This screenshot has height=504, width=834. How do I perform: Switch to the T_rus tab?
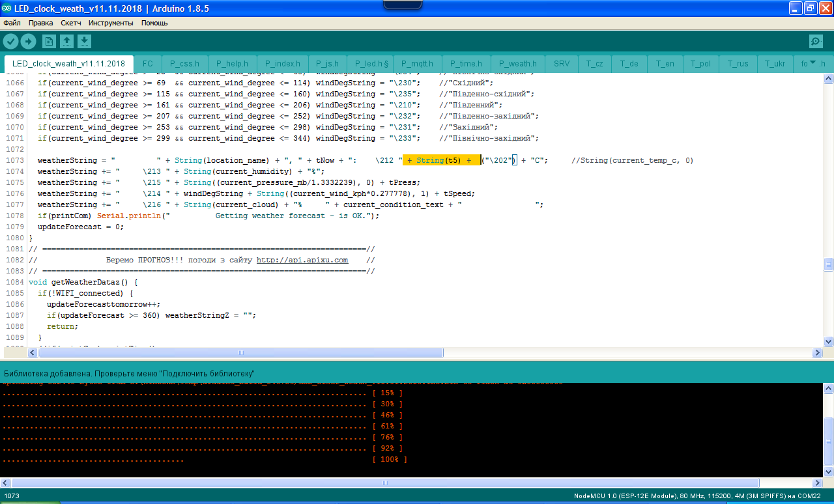(738, 64)
